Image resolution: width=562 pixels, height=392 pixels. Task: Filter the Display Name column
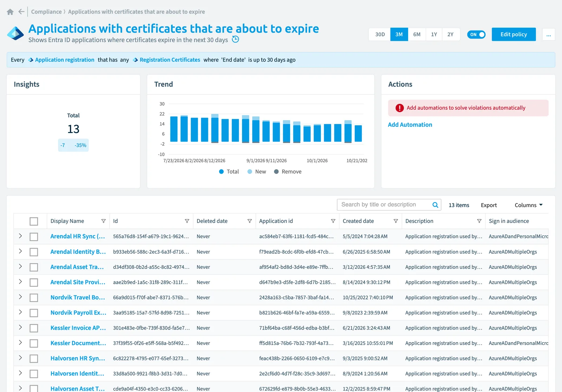coord(104,221)
